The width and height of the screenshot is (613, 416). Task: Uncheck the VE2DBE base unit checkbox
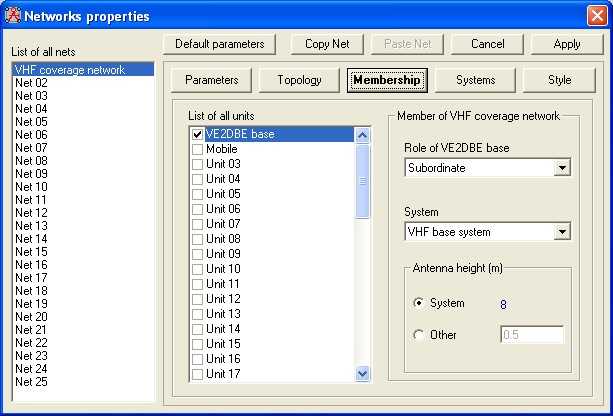click(x=198, y=134)
